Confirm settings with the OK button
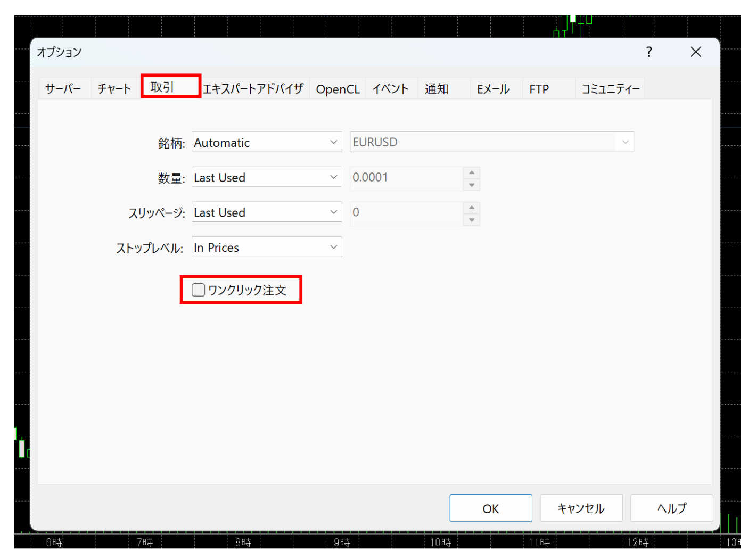 point(490,508)
